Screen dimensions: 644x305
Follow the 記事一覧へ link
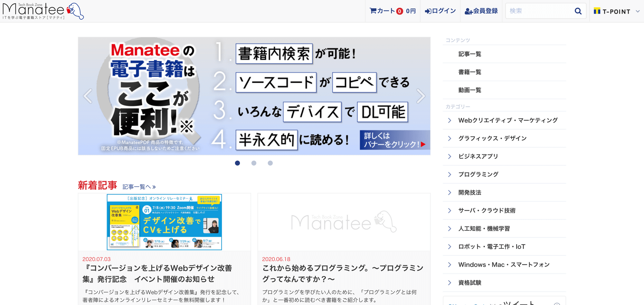[x=139, y=187]
